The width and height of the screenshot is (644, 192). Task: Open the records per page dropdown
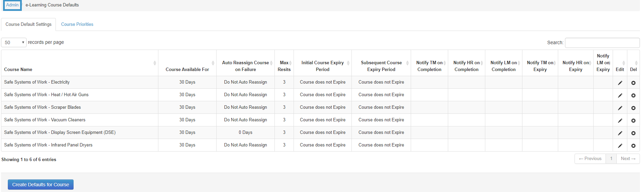point(14,42)
